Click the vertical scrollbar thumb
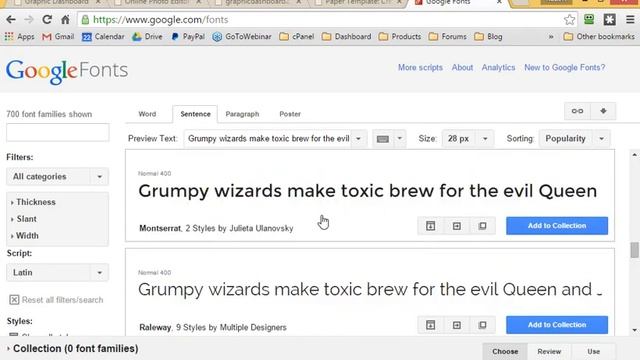This screenshot has height=360, width=640. tap(634, 250)
